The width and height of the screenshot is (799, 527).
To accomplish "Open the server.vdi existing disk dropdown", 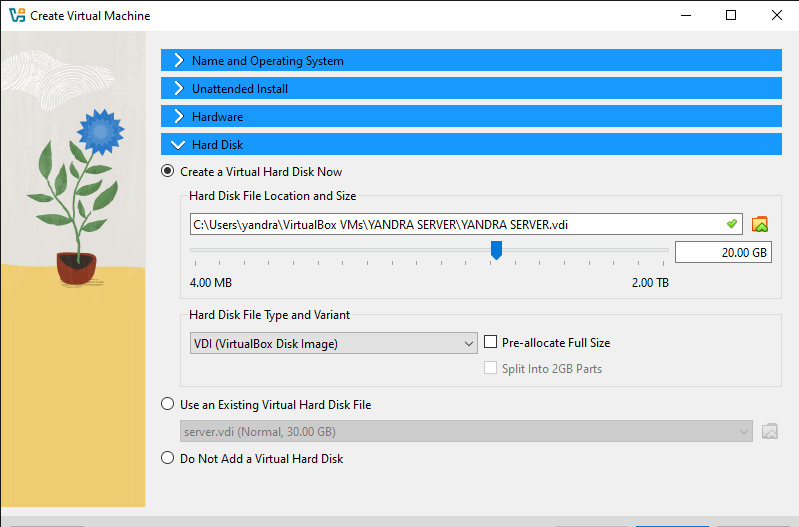I will [466, 431].
